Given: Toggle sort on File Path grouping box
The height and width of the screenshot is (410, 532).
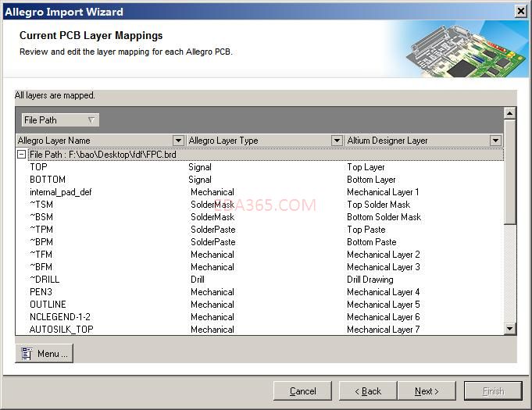Looking at the screenshot, I should point(60,119).
